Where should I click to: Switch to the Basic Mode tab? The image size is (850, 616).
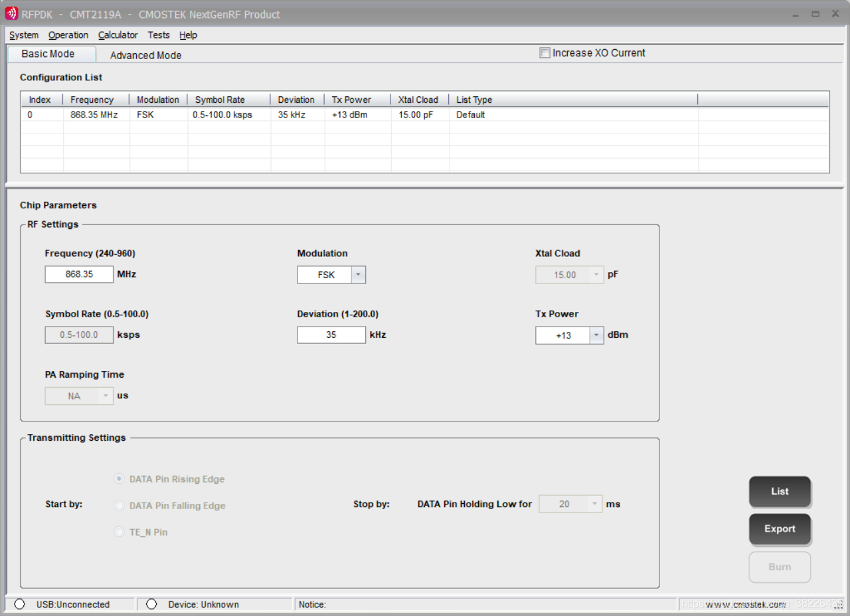(x=51, y=54)
